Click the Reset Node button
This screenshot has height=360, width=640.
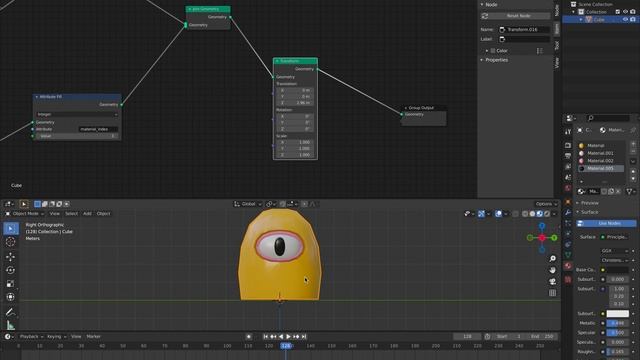[516, 16]
